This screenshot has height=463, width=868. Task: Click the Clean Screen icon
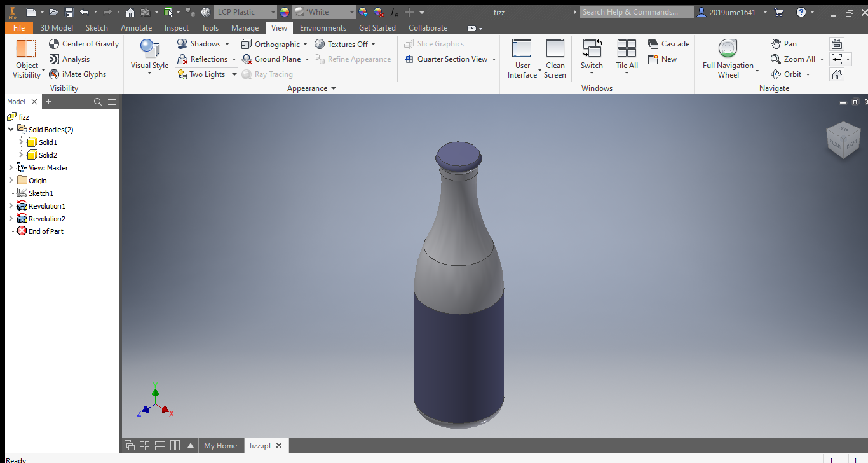(x=555, y=58)
